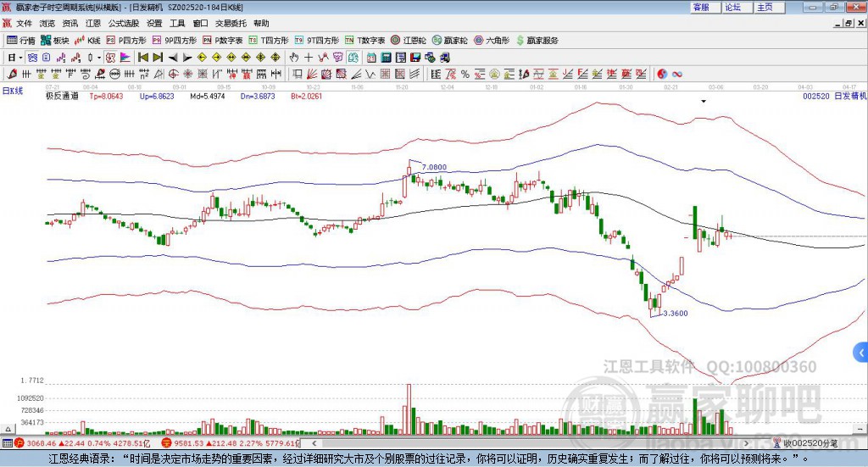Screen dimensions: 868x467
Task: Expand the side panel blue arrow
Action: click(861, 352)
